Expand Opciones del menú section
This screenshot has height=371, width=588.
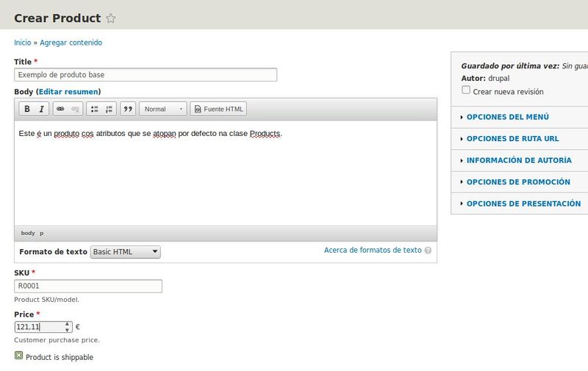507,117
